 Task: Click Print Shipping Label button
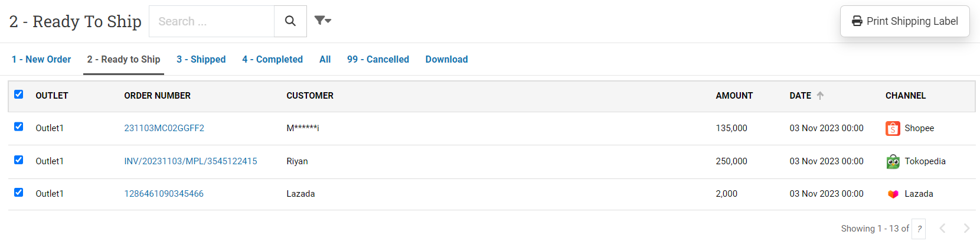(x=905, y=21)
